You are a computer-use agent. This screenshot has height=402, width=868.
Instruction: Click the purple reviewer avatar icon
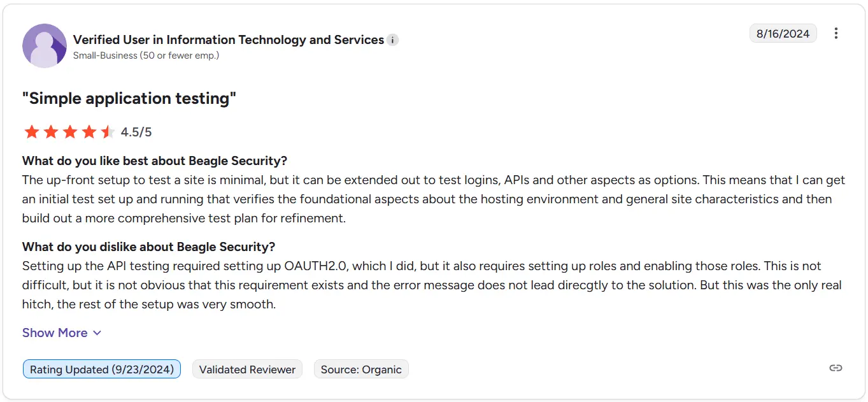tap(45, 46)
